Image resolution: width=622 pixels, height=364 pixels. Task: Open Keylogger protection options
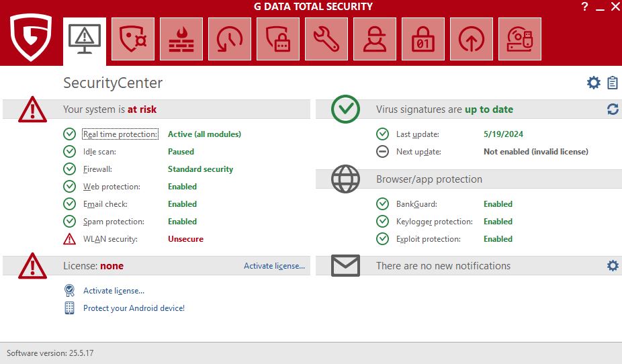click(435, 221)
